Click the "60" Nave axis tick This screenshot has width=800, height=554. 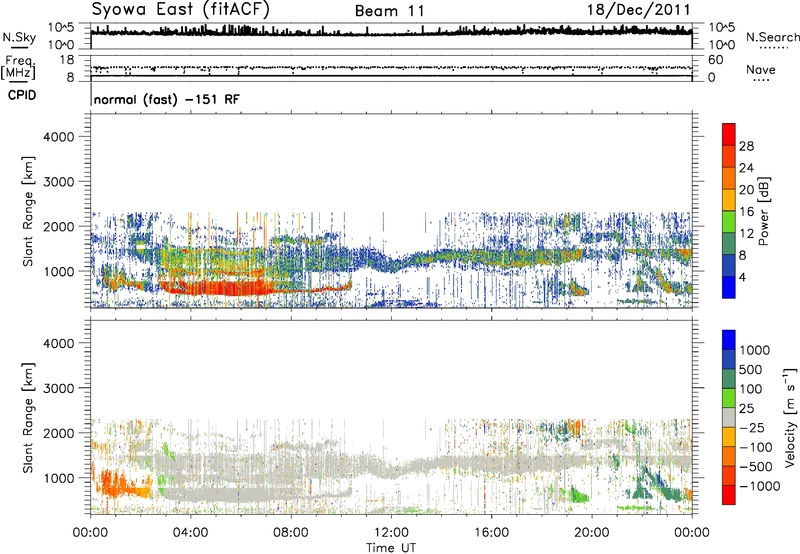tap(715, 60)
